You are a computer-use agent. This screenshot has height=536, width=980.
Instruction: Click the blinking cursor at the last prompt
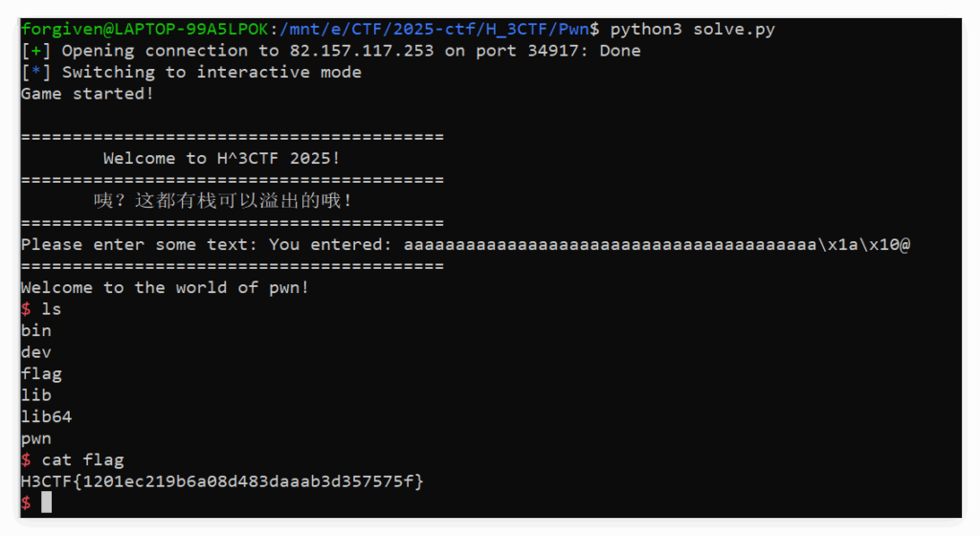point(46,502)
